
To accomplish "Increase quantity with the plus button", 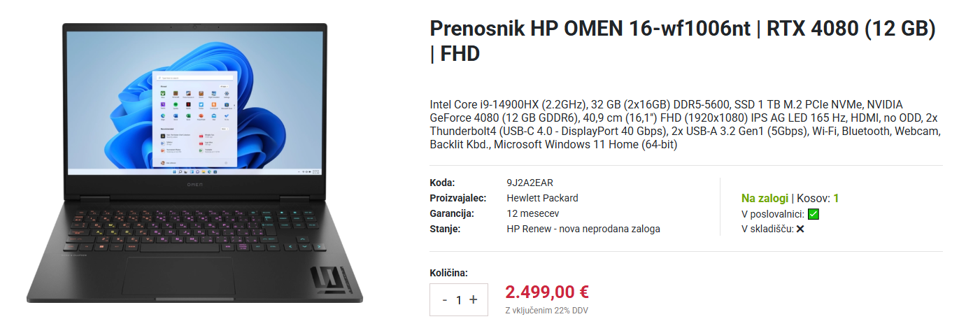I will click(x=474, y=299).
